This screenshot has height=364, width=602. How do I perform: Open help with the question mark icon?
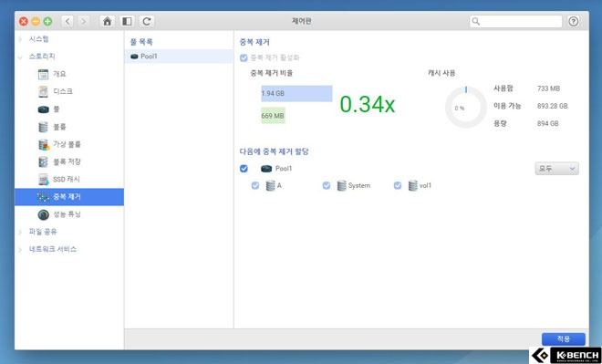coord(573,21)
